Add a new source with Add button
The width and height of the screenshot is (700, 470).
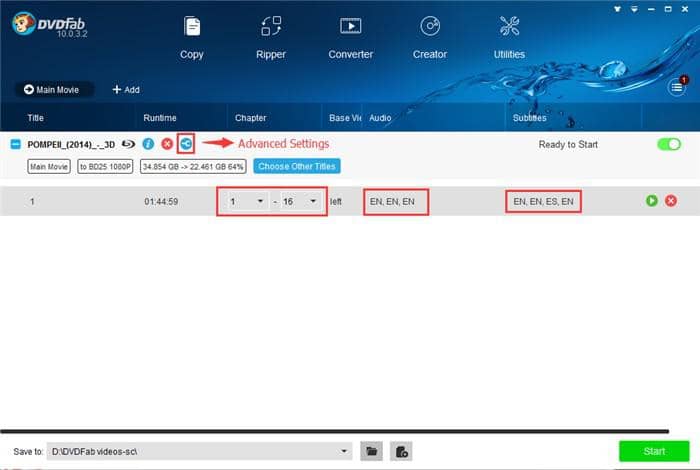(126, 90)
